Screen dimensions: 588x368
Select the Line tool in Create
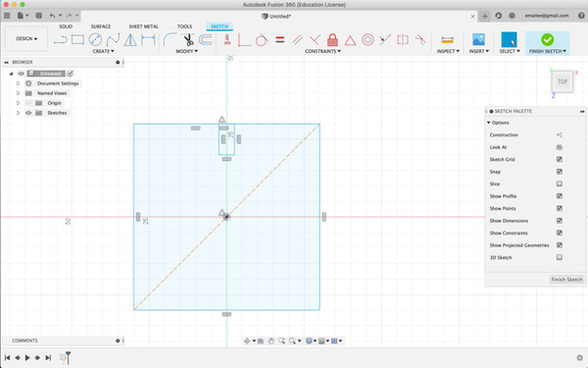[60, 39]
